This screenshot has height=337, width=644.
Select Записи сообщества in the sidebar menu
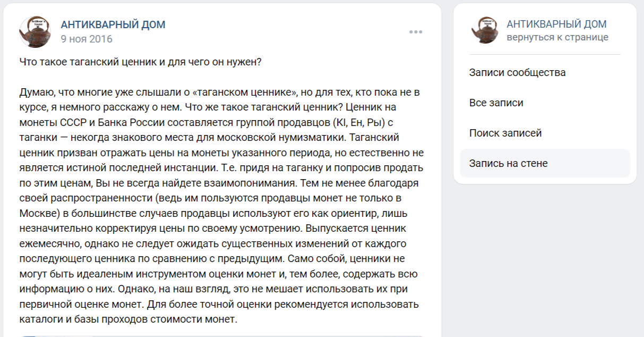point(517,72)
